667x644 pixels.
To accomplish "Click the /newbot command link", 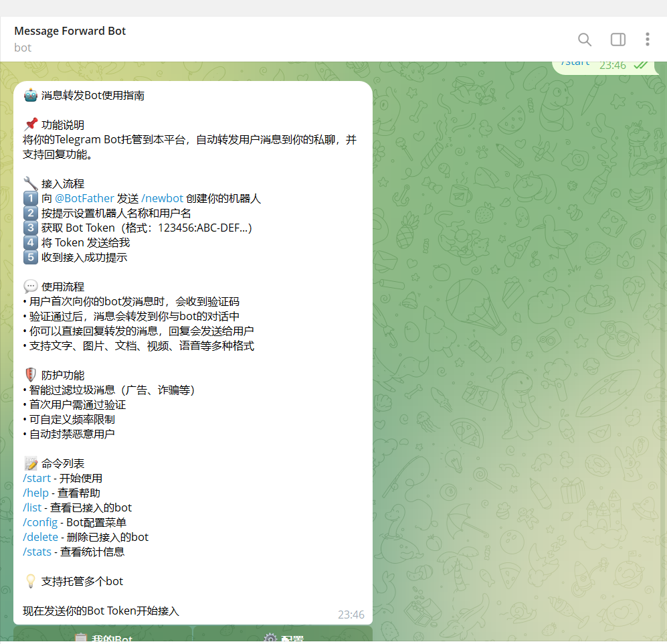I will [x=162, y=198].
